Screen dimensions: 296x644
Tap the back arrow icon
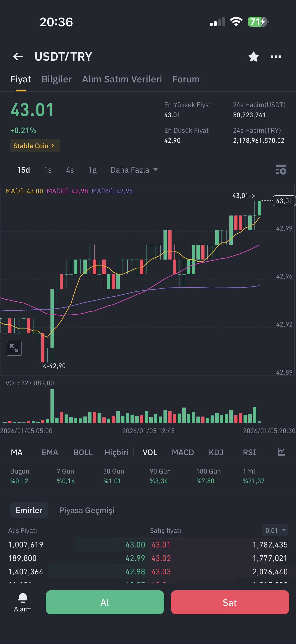[x=18, y=57]
